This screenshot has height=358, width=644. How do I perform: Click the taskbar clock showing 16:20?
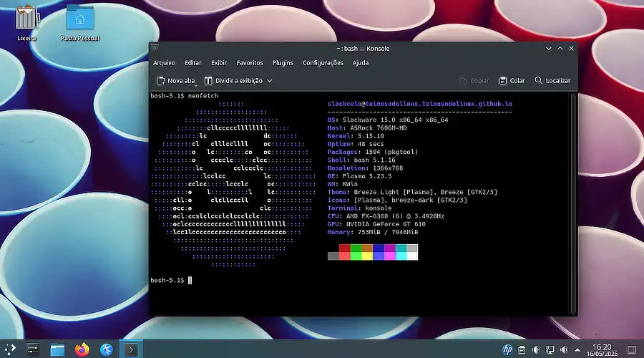[602, 350]
